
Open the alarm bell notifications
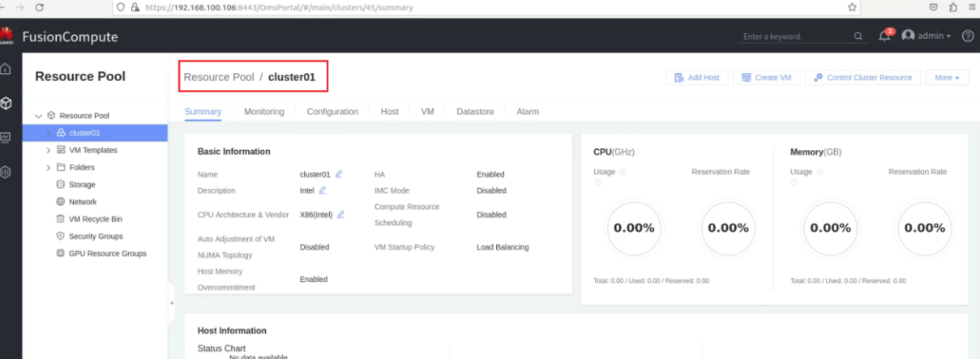tap(885, 36)
